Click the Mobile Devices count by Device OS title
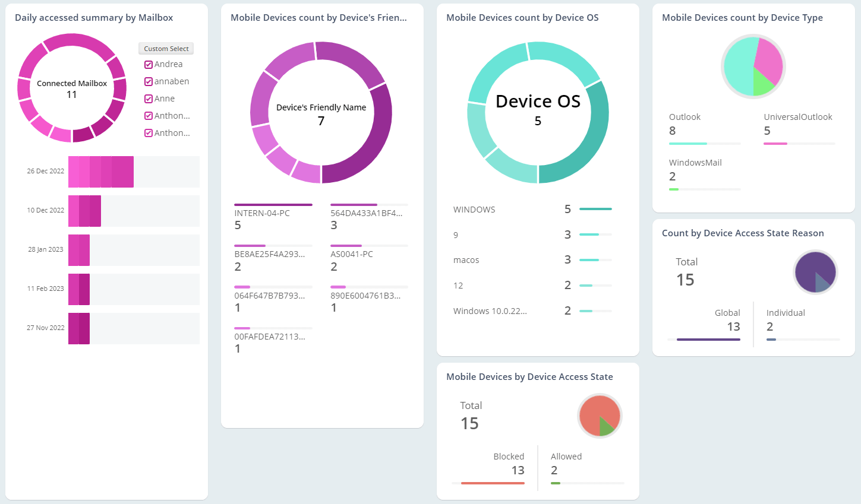 [x=522, y=18]
